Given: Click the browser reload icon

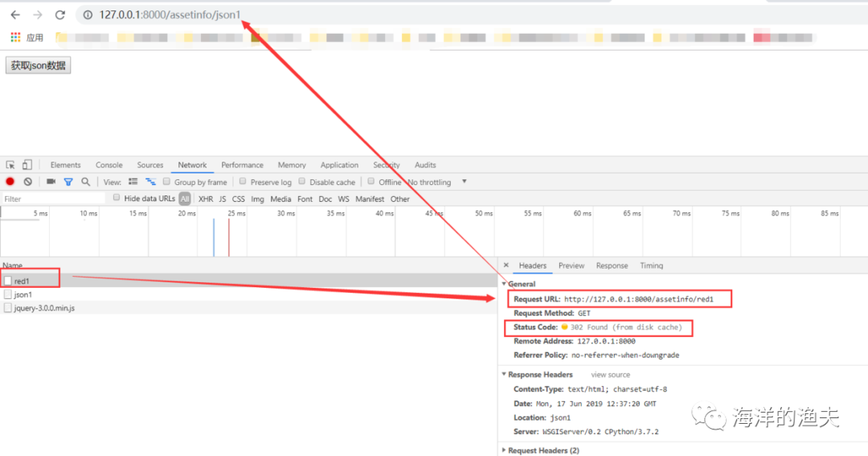Looking at the screenshot, I should [x=59, y=15].
